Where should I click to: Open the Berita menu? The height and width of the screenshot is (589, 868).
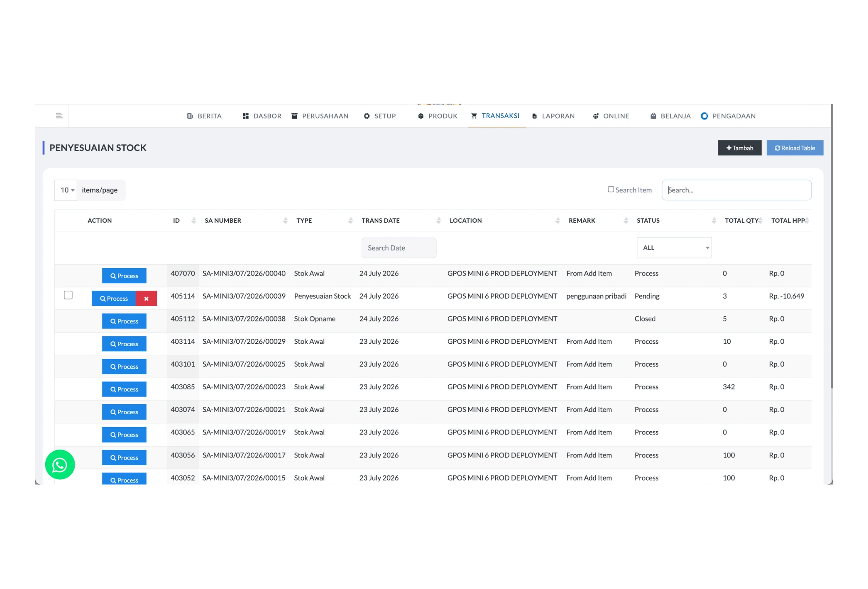tap(204, 116)
